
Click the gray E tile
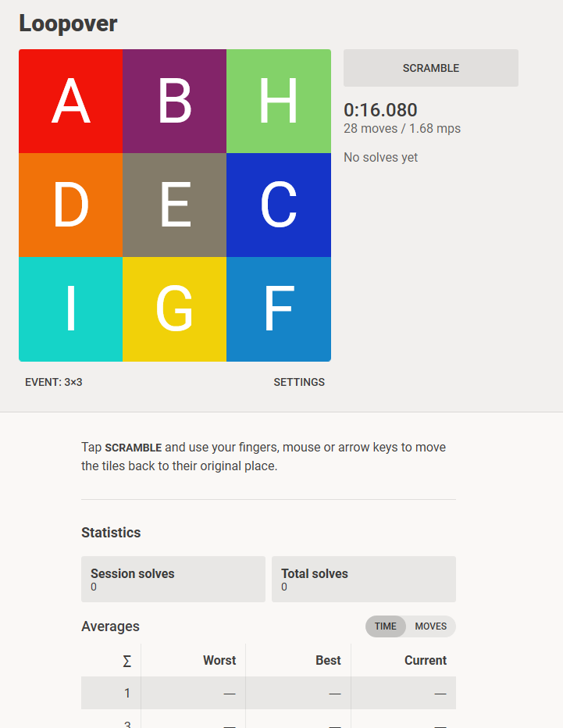pyautogui.click(x=174, y=205)
